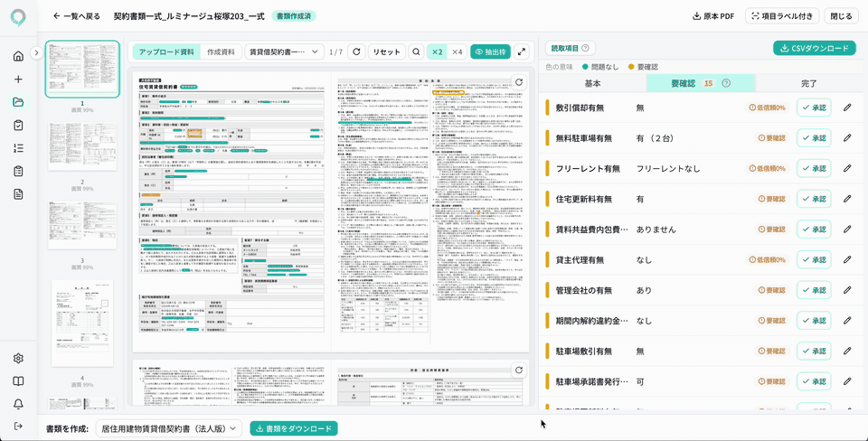This screenshot has height=441, width=868.
Task: Open the 居住用建物賃貸借契約書（法人版） dropdown
Action: (x=169, y=428)
